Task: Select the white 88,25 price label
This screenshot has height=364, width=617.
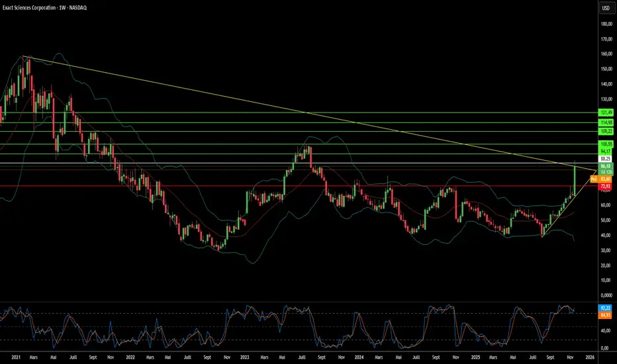Action: 606,159
